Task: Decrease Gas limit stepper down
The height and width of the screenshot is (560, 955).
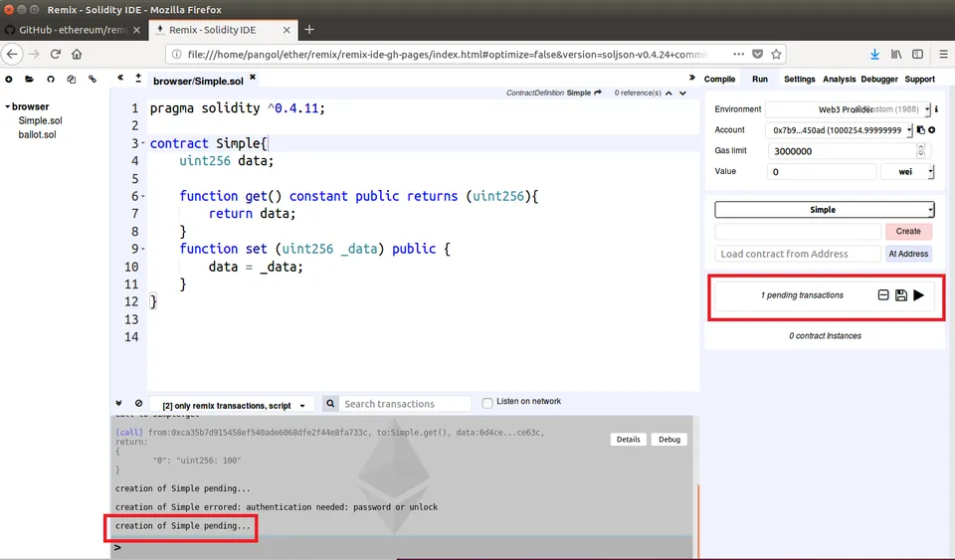Action: (921, 154)
